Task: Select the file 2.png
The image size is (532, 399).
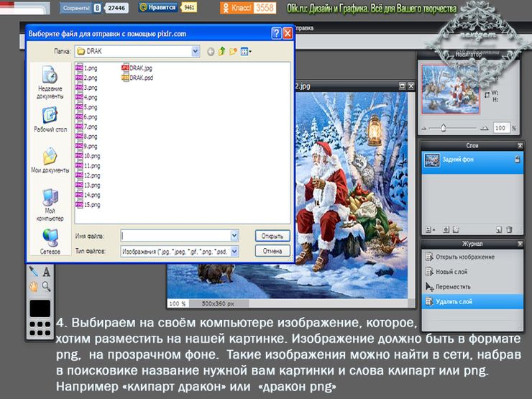Action: 86,78
